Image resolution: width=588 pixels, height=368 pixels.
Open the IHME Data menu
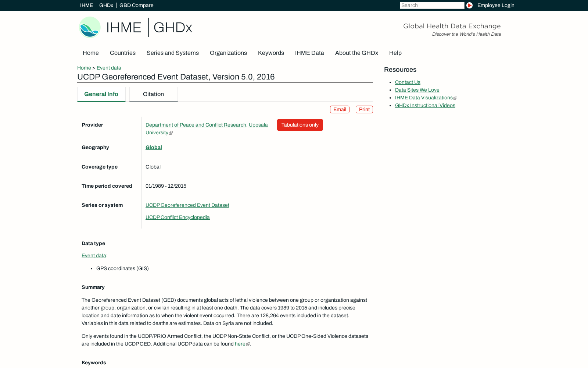[309, 53]
